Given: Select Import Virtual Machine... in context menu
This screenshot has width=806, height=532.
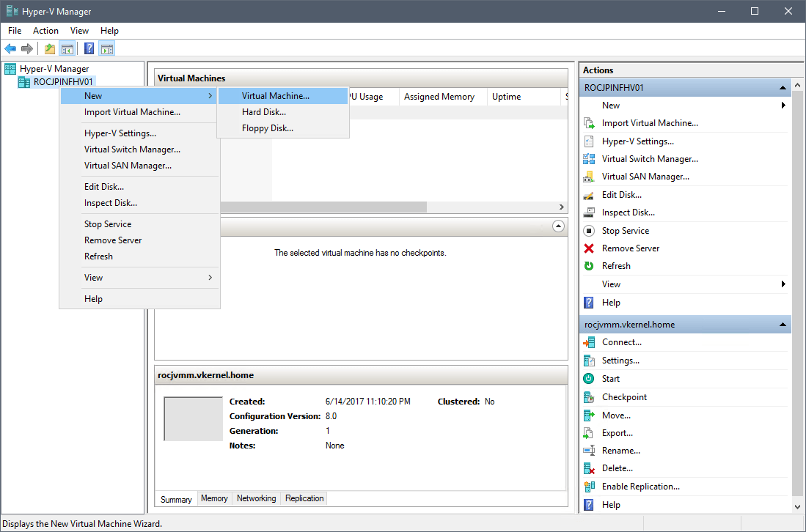Looking at the screenshot, I should click(140, 112).
